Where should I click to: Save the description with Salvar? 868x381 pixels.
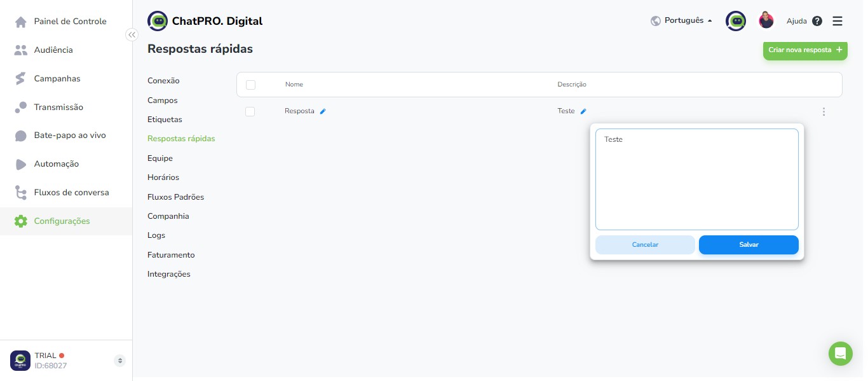click(x=749, y=245)
